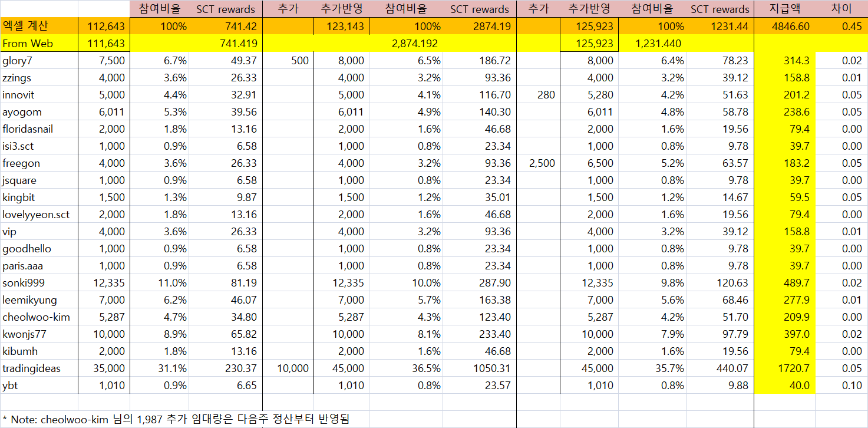Click the total difference cell 0.45
This screenshot has height=428, width=868.
pyautogui.click(x=841, y=26)
